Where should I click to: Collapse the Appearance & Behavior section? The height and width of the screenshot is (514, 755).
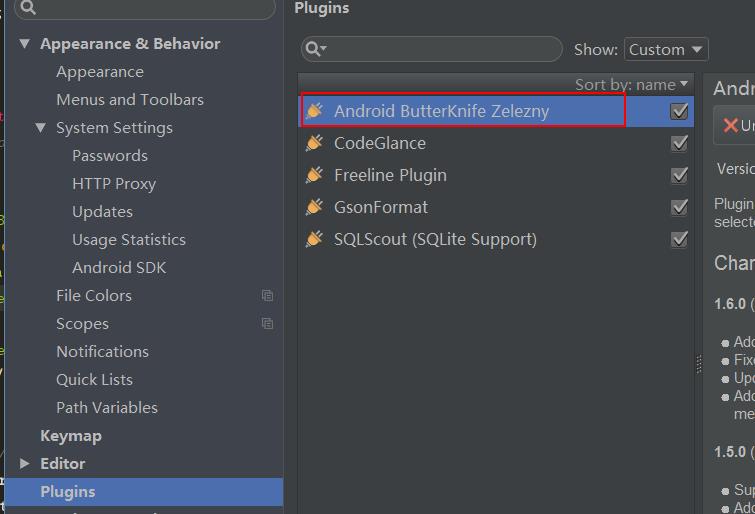[x=25, y=44]
